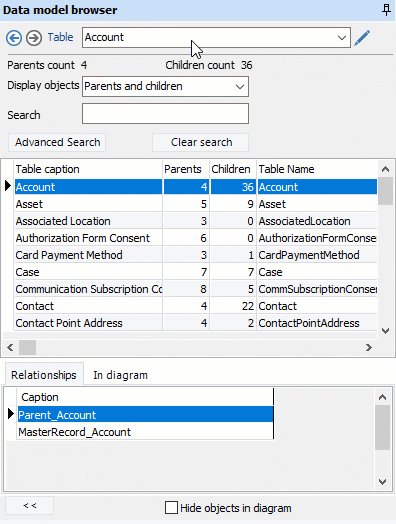The width and height of the screenshot is (396, 524).
Task: Click the horizontal scroll right arrow
Action: point(369,348)
